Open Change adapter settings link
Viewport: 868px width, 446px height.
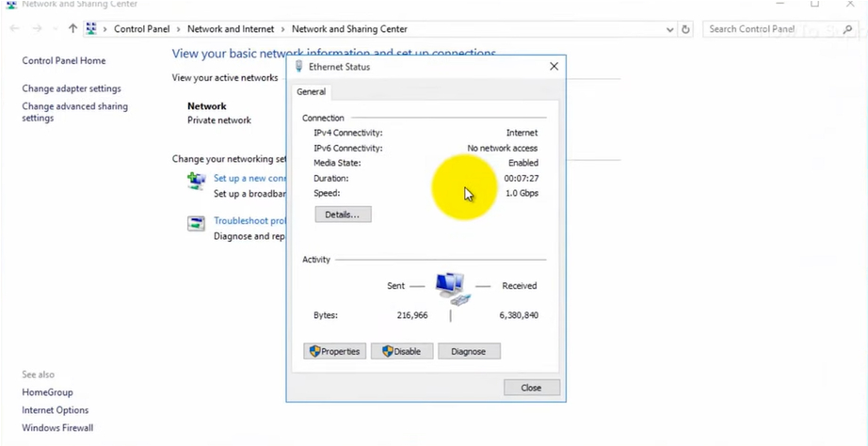point(72,88)
